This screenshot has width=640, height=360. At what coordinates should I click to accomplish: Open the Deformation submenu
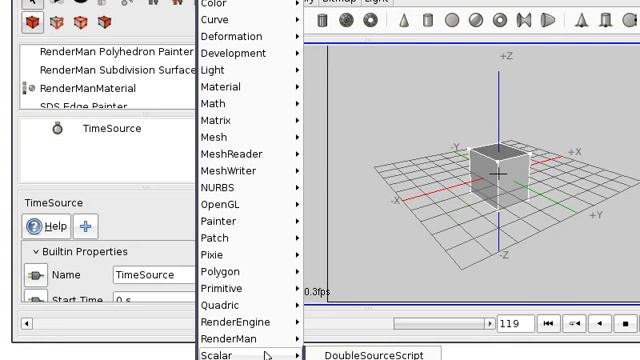(x=250, y=36)
